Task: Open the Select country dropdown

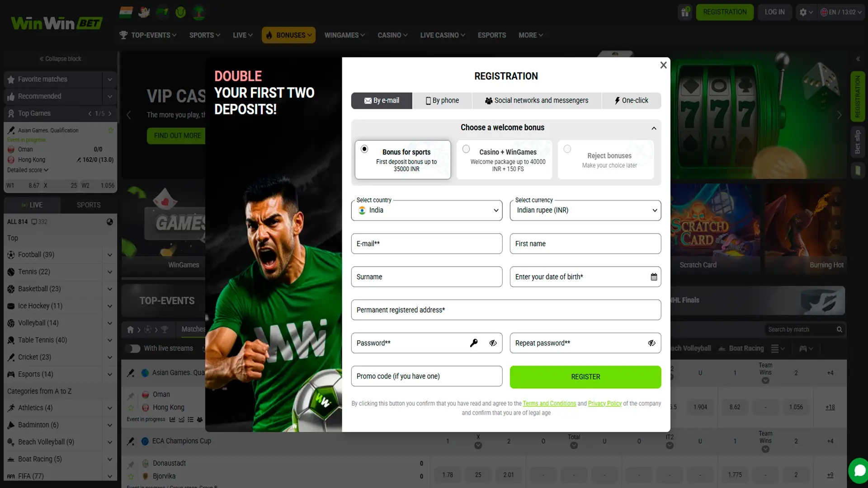Action: click(426, 211)
